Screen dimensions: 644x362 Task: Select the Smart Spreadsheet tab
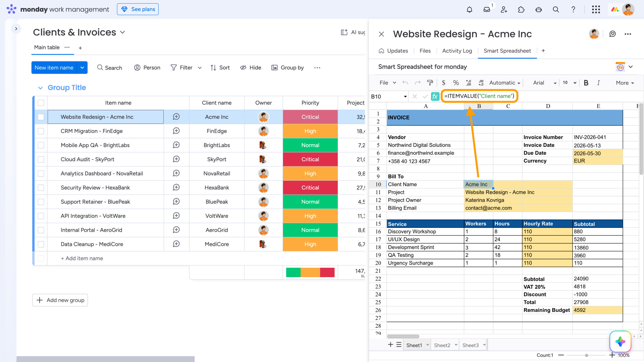coord(507,51)
